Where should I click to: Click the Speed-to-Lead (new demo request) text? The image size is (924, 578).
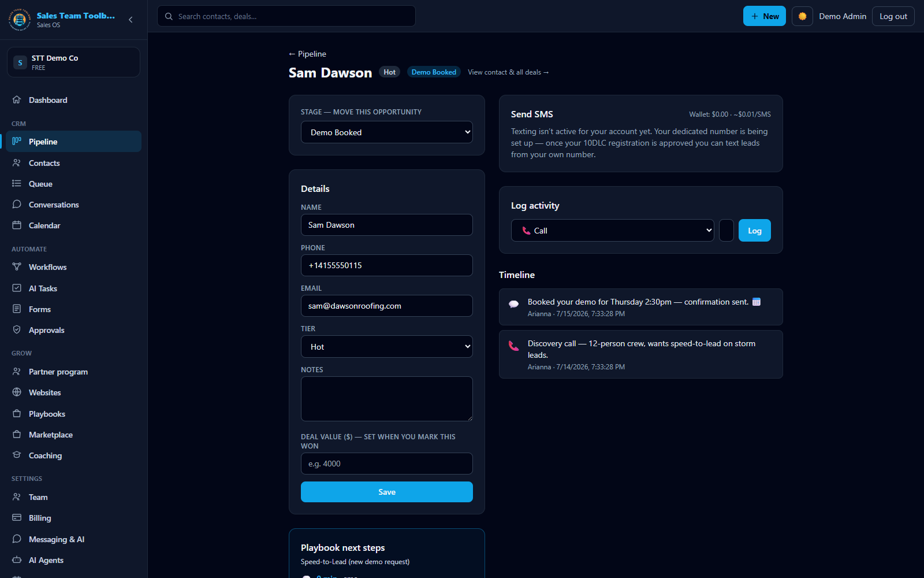(x=355, y=562)
